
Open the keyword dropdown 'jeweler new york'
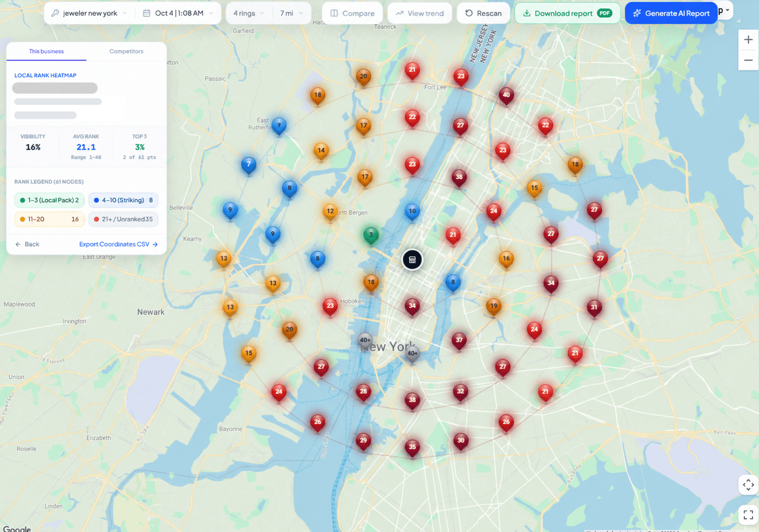coord(90,13)
